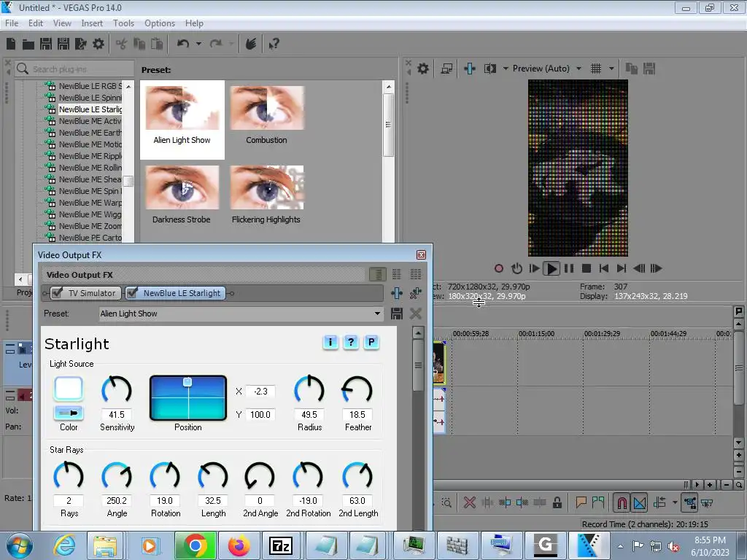Switch FX window to small grid view
Screen dimensions: 747x560
tap(415, 274)
